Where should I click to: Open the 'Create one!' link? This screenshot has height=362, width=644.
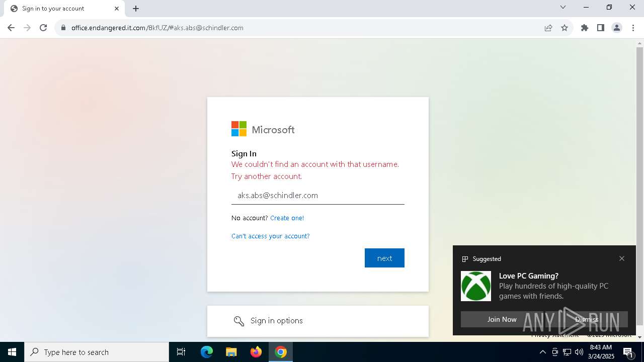(287, 218)
